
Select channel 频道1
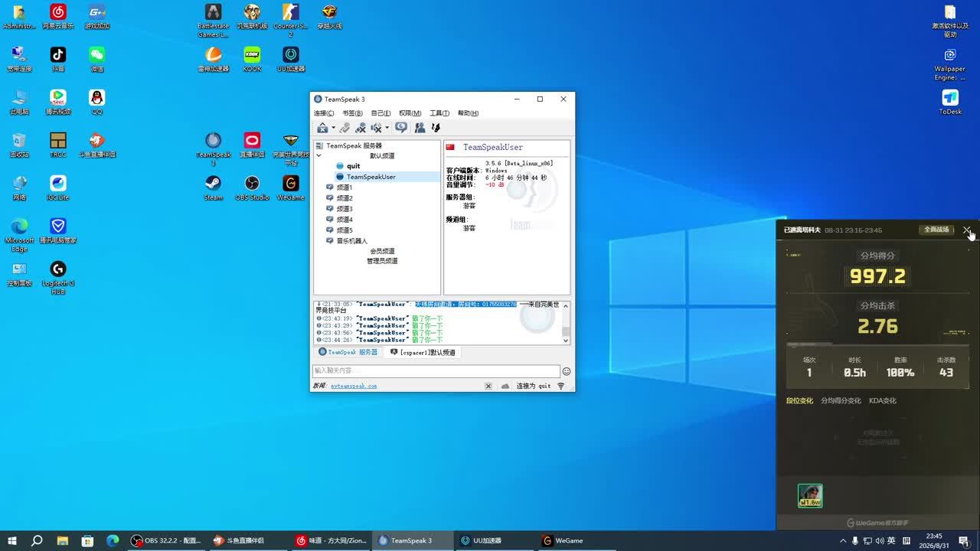click(344, 187)
